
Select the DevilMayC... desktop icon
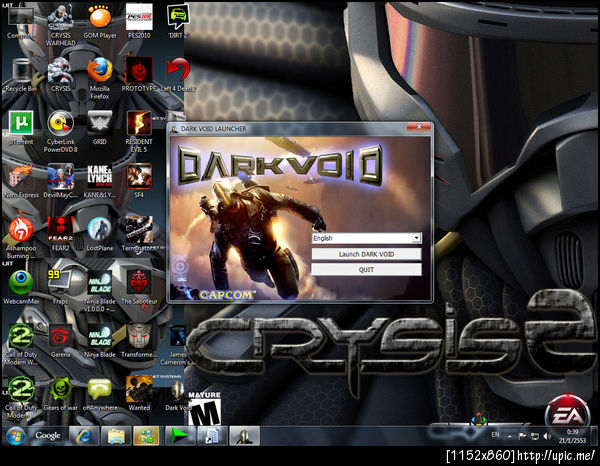(x=60, y=182)
